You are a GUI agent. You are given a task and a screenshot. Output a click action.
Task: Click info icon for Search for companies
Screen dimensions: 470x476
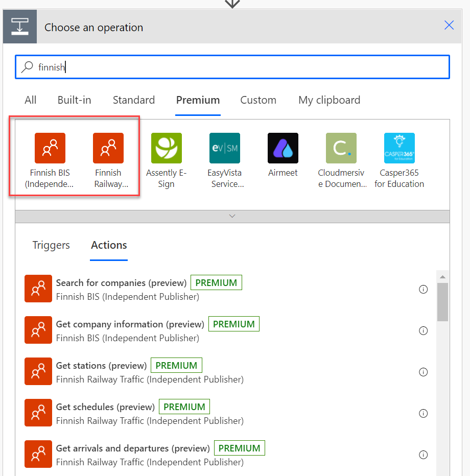423,290
